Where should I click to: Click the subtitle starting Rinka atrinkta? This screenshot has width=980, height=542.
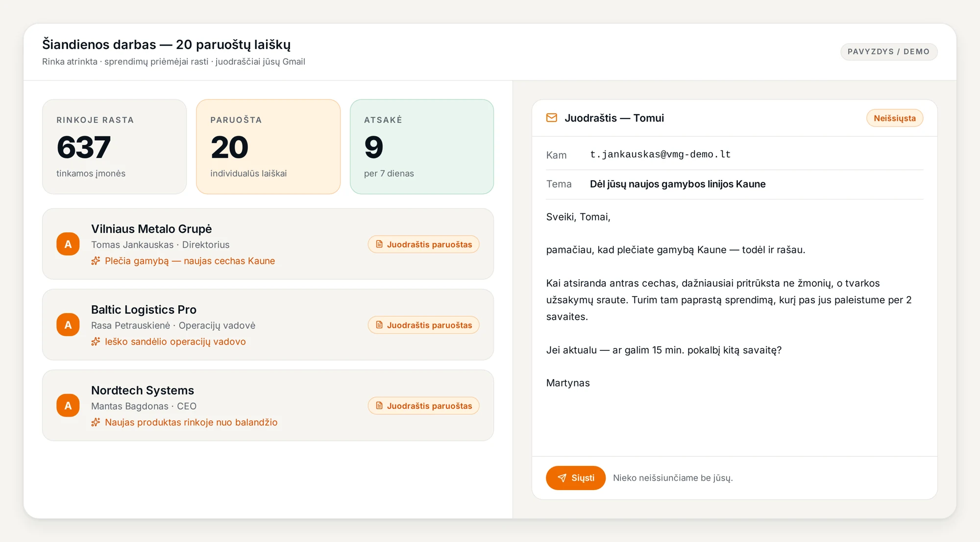[x=173, y=62]
